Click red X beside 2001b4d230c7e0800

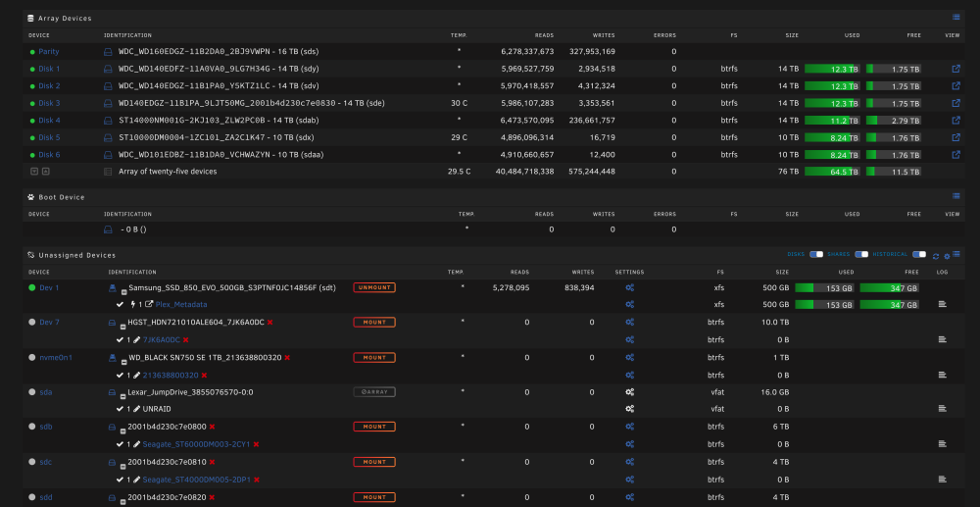pos(212,427)
